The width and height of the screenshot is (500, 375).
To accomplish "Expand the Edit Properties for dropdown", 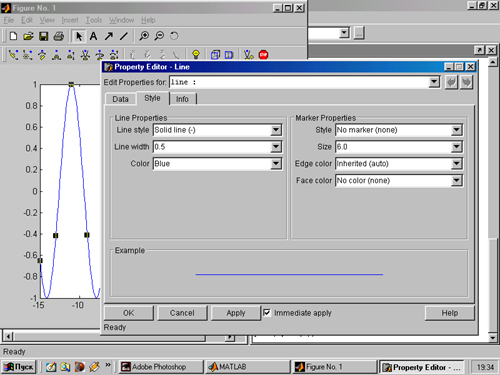I will coord(434,82).
